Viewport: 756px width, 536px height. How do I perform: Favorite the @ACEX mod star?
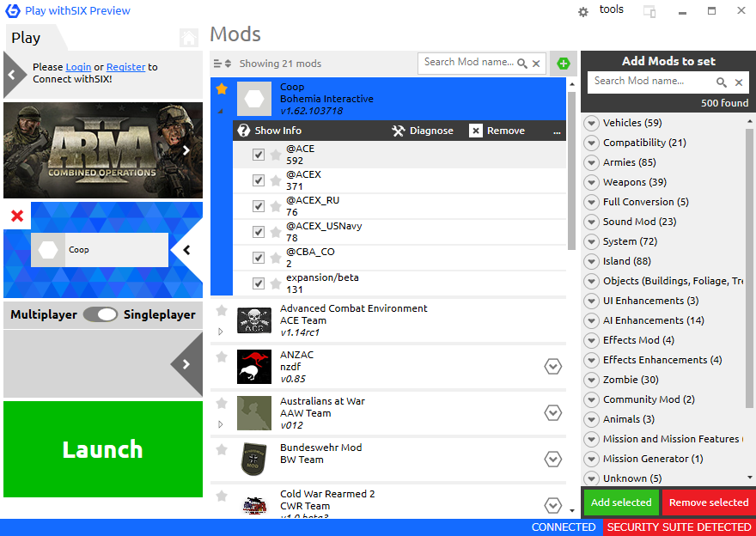click(276, 180)
